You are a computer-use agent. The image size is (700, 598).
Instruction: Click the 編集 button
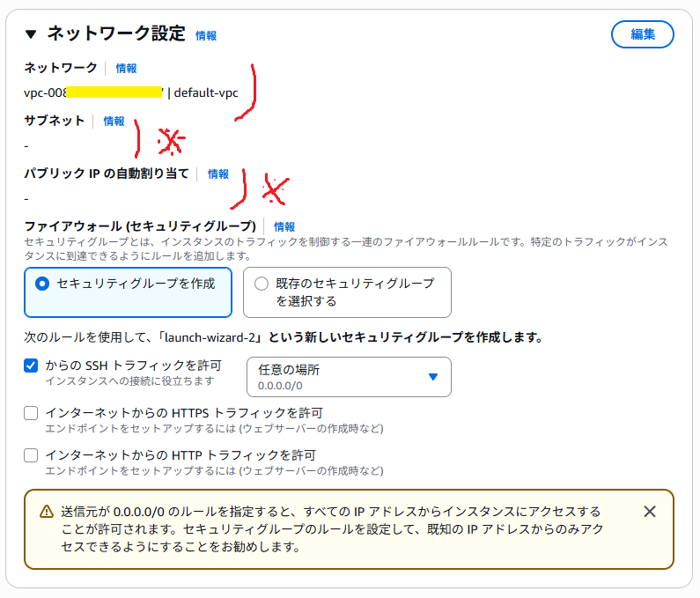(x=642, y=34)
